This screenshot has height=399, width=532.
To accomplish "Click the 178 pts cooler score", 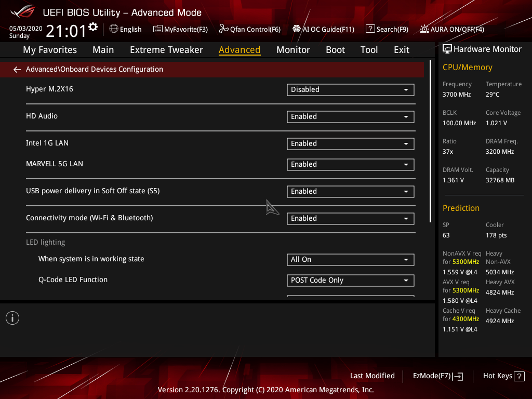I will tap(496, 235).
